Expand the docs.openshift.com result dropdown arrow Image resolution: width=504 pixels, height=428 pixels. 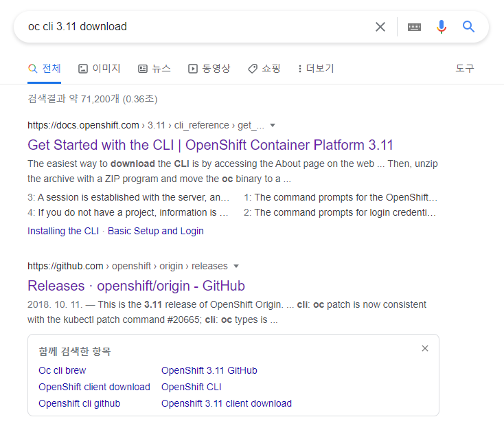[x=273, y=126]
